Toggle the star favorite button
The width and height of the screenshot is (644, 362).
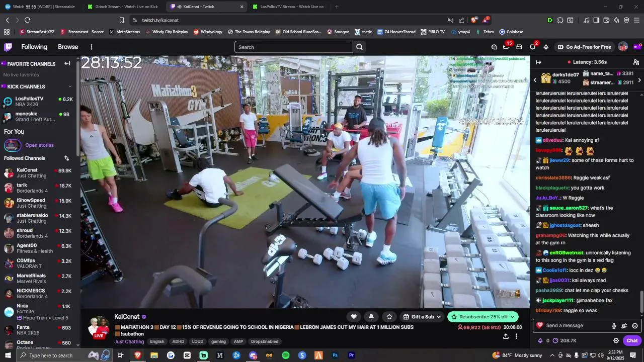point(389,316)
